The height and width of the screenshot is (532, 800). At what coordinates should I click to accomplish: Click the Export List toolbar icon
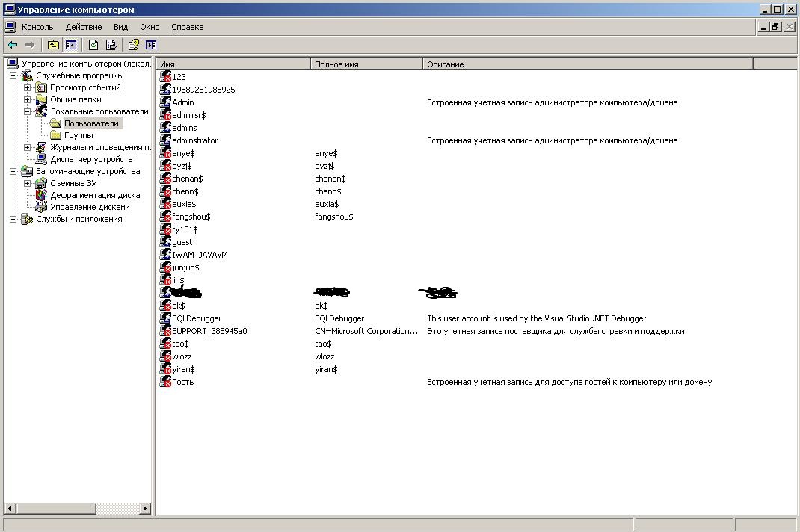[111, 45]
